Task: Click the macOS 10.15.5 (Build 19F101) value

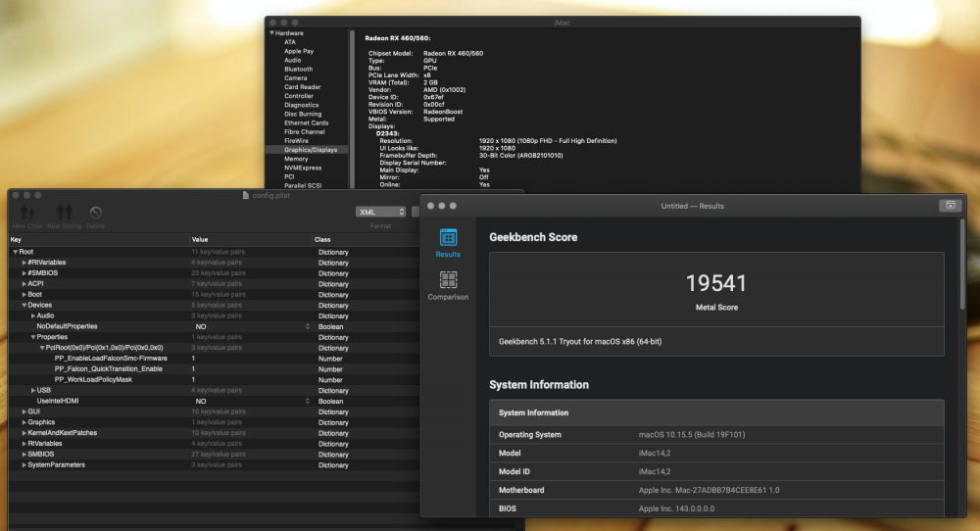Action: (x=692, y=435)
